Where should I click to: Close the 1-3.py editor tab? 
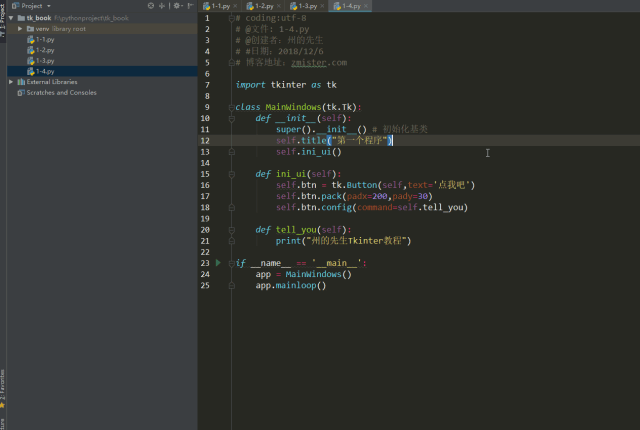pyautogui.click(x=322, y=6)
